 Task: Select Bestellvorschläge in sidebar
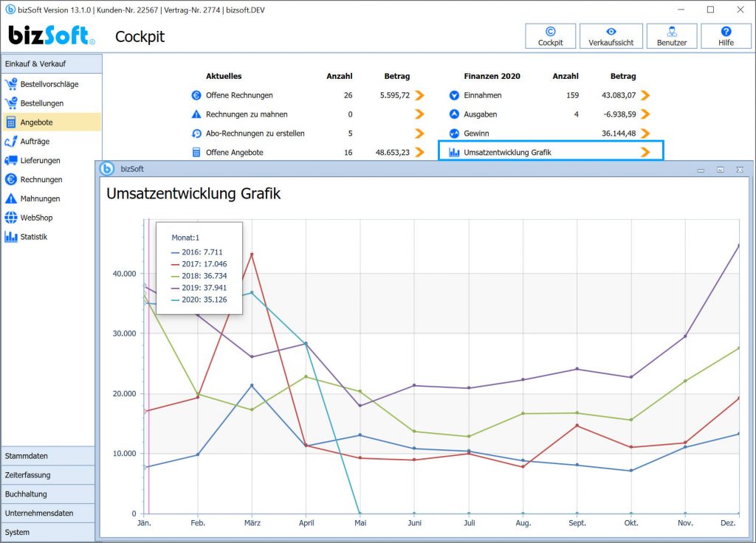(51, 84)
